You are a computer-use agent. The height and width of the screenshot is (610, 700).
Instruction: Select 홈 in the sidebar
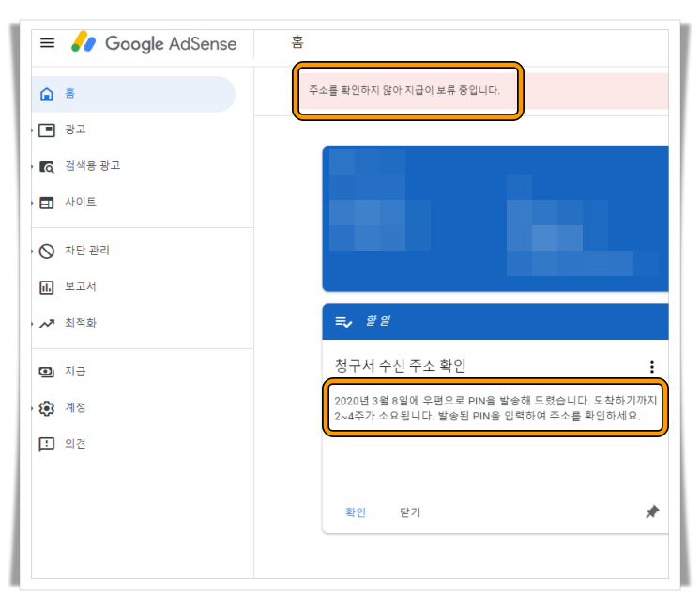[x=133, y=94]
